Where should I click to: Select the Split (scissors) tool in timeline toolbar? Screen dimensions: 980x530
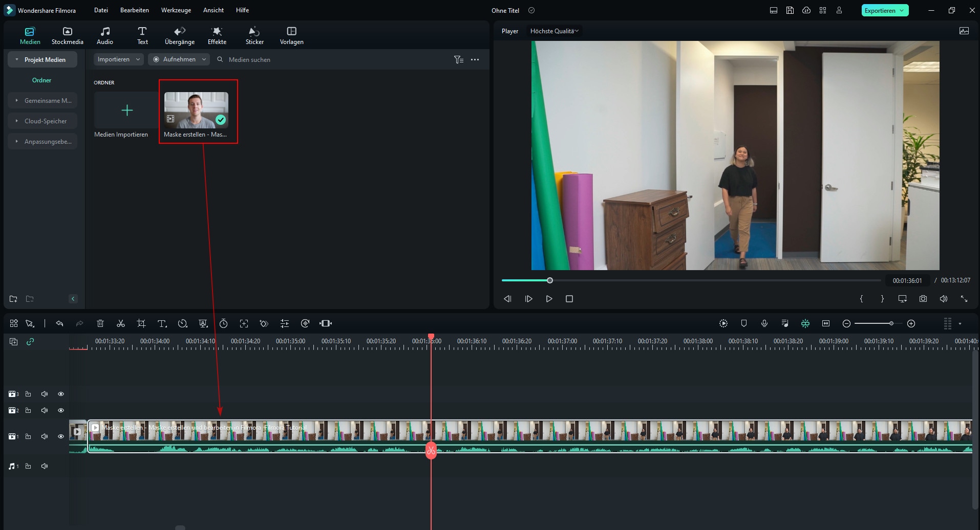[x=121, y=323]
